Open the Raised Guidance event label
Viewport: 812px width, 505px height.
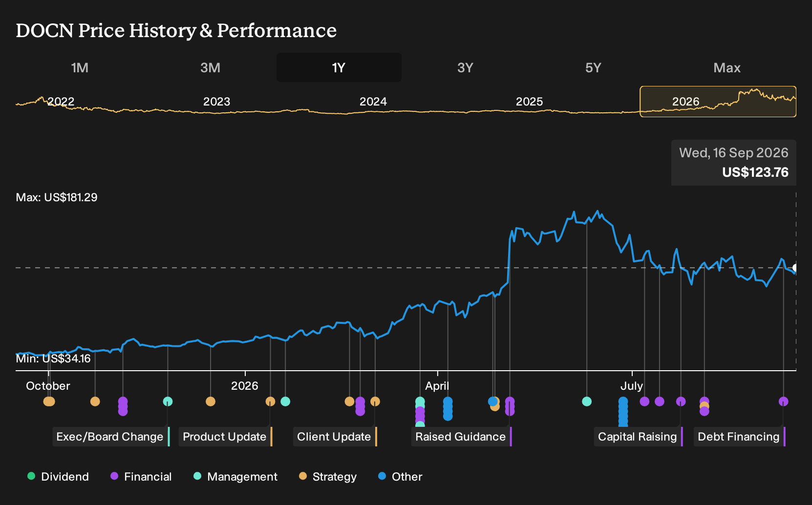point(461,437)
